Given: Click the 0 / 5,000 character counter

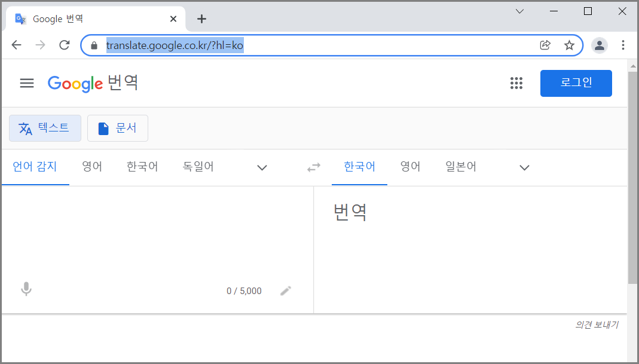Looking at the screenshot, I should click(x=244, y=291).
